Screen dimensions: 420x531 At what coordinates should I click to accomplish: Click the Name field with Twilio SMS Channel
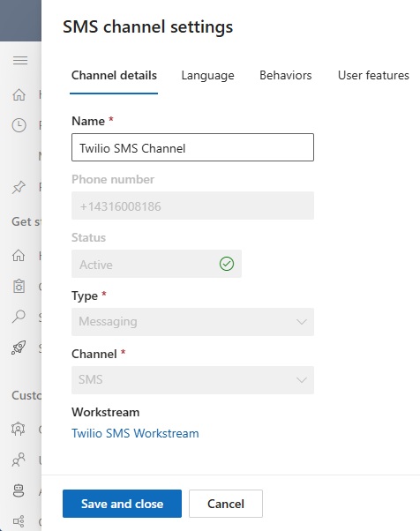pyautogui.click(x=192, y=147)
